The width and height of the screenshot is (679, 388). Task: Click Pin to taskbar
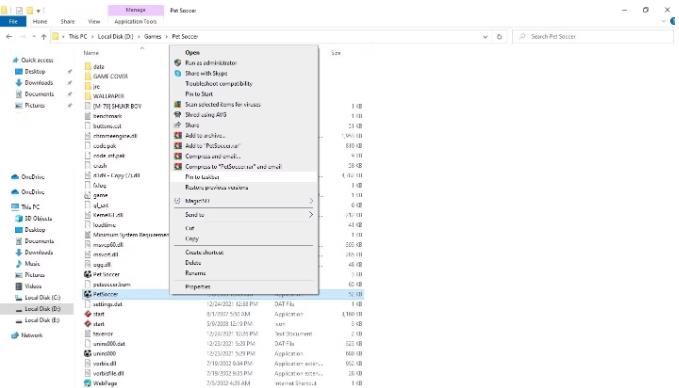tap(202, 177)
